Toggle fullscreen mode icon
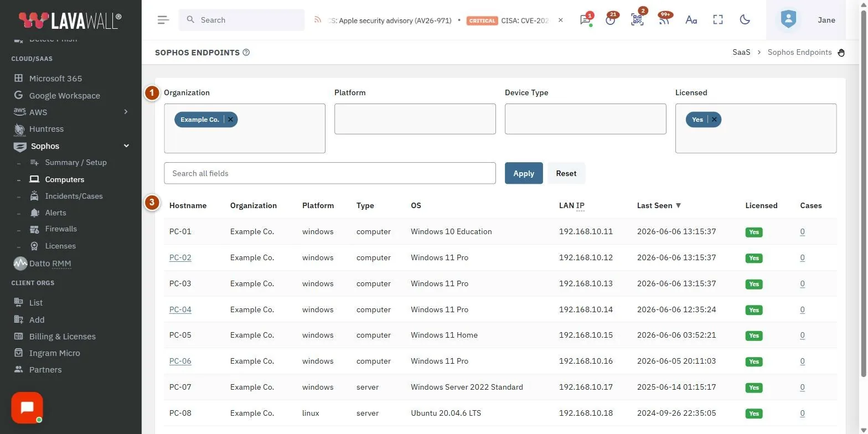868x434 pixels. click(718, 20)
